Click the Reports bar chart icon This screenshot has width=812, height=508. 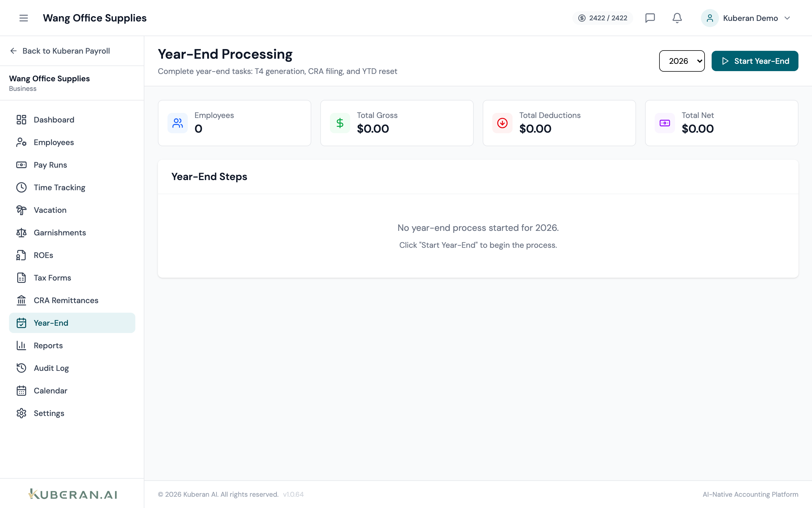point(21,345)
